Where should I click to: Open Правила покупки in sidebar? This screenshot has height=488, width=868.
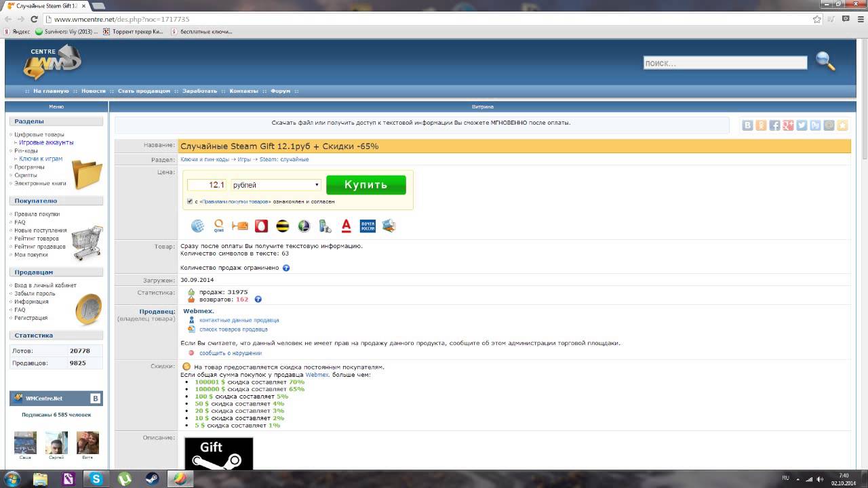37,214
